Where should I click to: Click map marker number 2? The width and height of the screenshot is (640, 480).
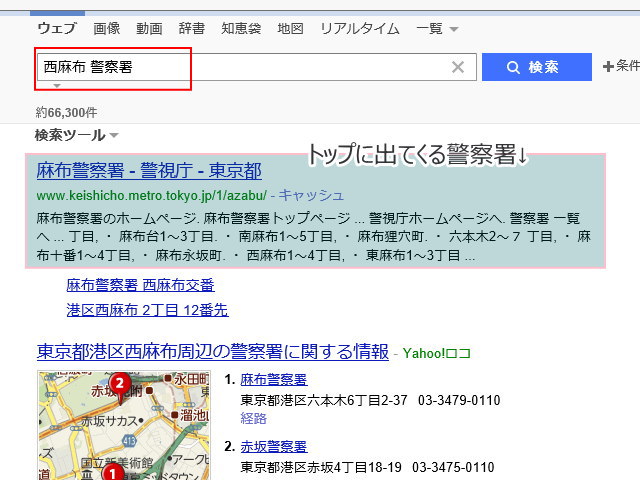click(119, 383)
